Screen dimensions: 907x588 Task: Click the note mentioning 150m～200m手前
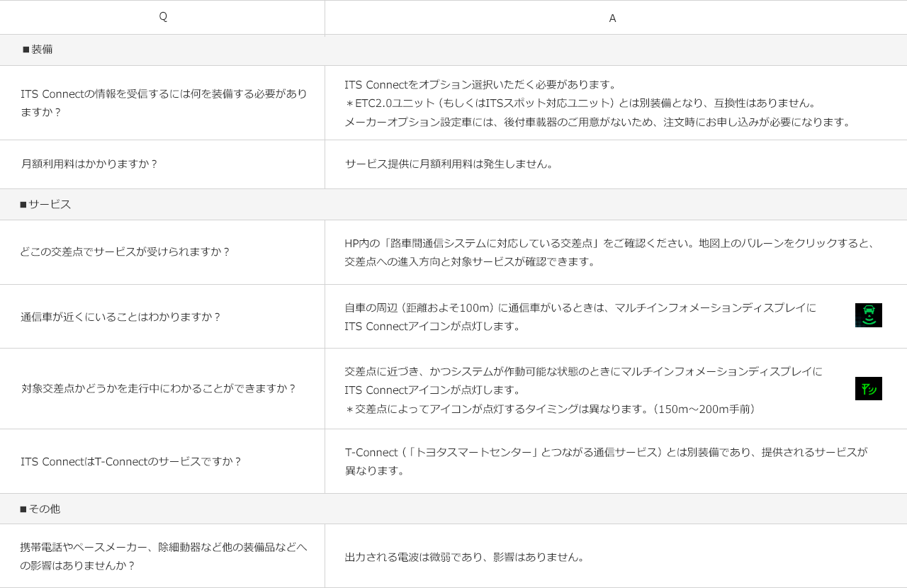click(x=553, y=409)
